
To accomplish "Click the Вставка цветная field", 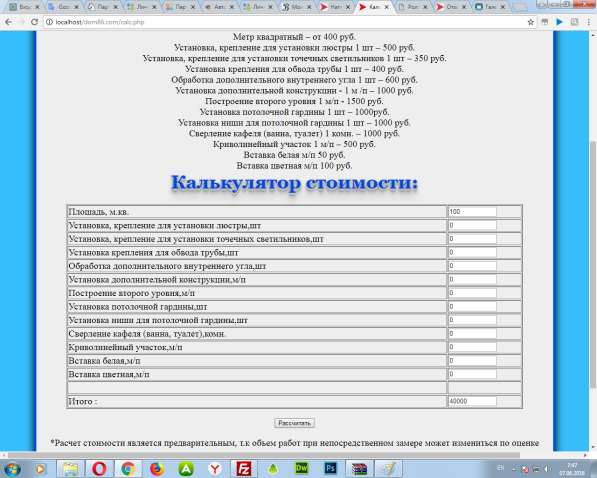I will click(472, 374).
